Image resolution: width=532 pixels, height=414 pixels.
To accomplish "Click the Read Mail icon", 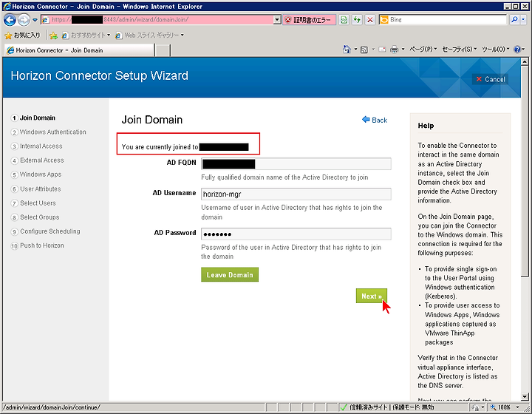I will 382,50.
